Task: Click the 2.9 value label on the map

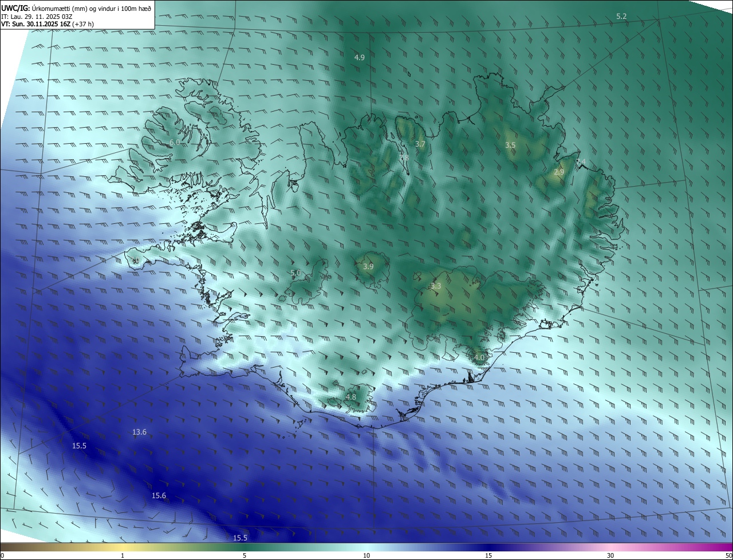Action: coord(559,172)
